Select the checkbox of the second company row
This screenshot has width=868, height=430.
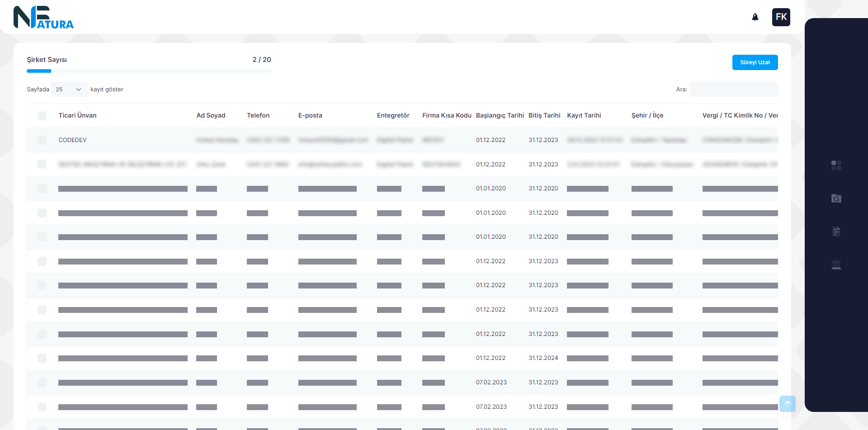[x=42, y=164]
